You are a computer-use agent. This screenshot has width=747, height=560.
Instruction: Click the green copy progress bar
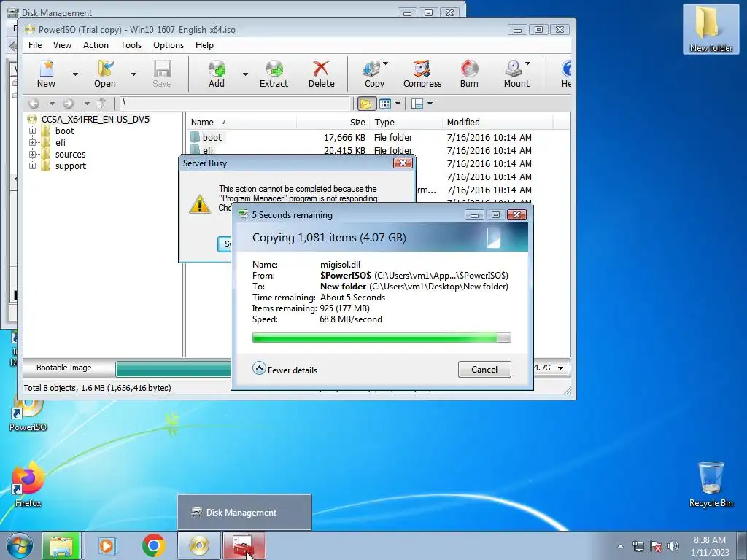[x=381, y=338]
